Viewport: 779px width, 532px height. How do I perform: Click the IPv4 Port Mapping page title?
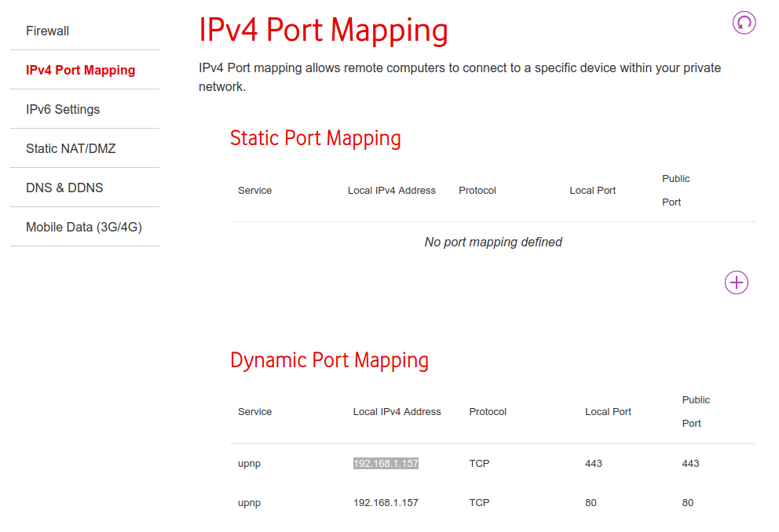click(323, 30)
